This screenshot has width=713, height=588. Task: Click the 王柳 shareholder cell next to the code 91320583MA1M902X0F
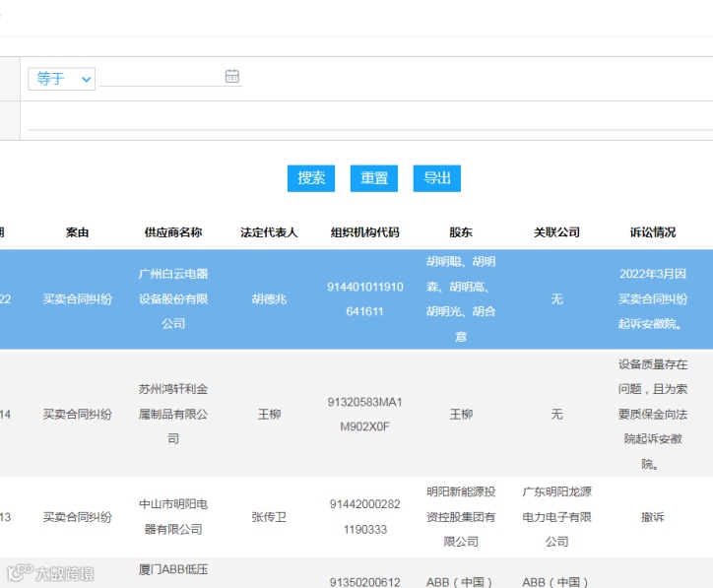point(461,414)
